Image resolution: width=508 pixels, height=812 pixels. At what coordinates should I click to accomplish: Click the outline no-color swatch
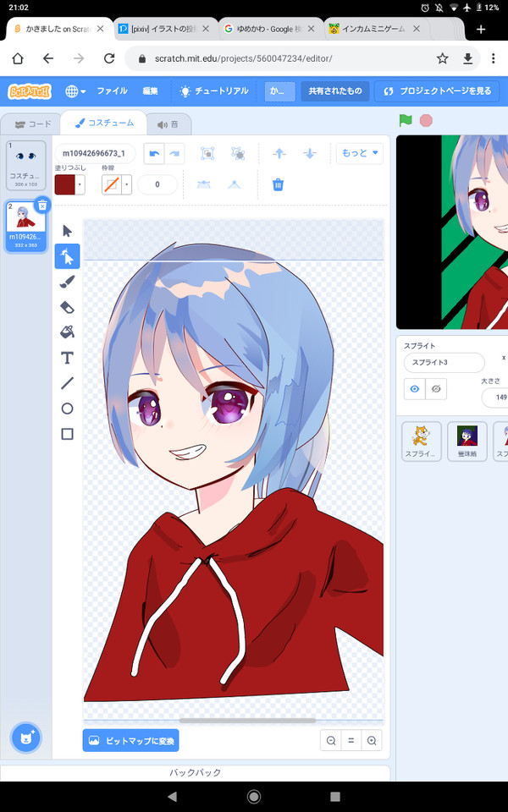(x=112, y=184)
